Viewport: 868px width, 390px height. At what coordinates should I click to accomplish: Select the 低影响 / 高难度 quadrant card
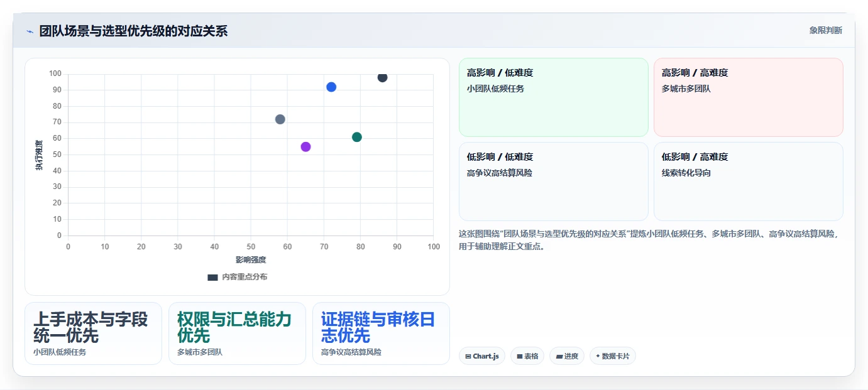pos(748,181)
